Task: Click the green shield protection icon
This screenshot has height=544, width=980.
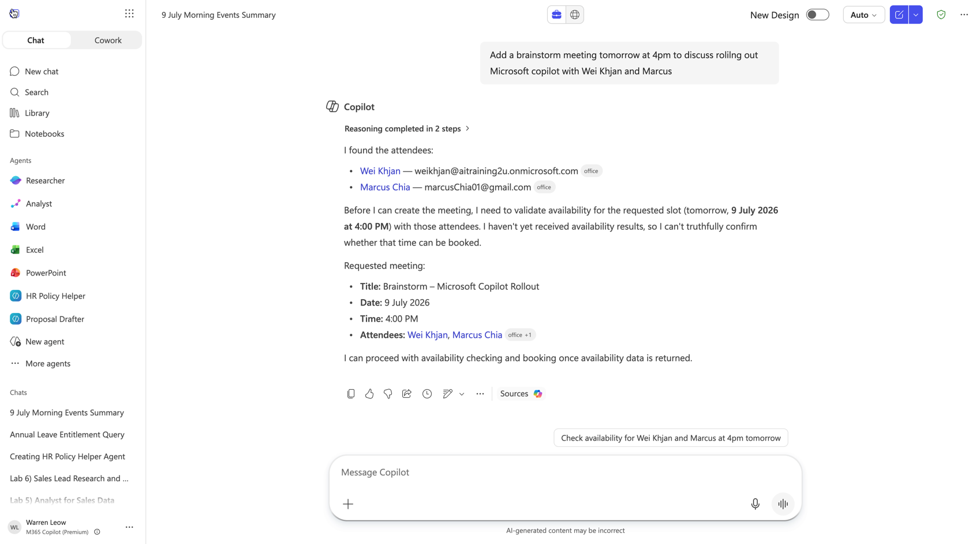Action: point(941,14)
